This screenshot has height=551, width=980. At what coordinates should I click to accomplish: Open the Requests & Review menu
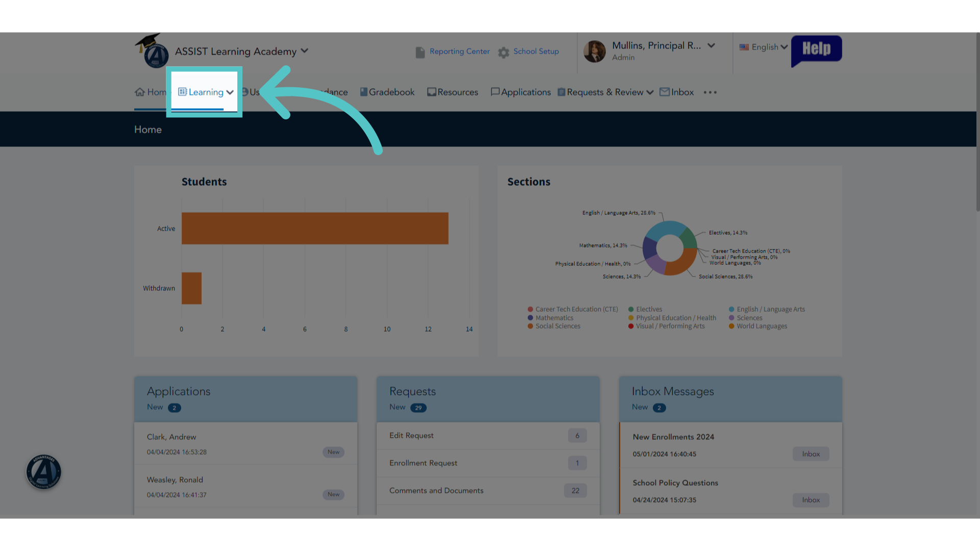(x=605, y=92)
